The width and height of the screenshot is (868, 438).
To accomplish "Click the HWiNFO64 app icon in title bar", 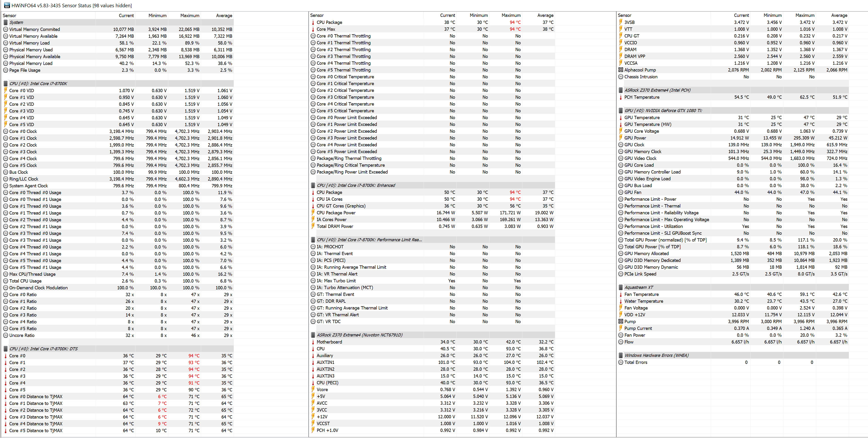I will click(x=7, y=5).
